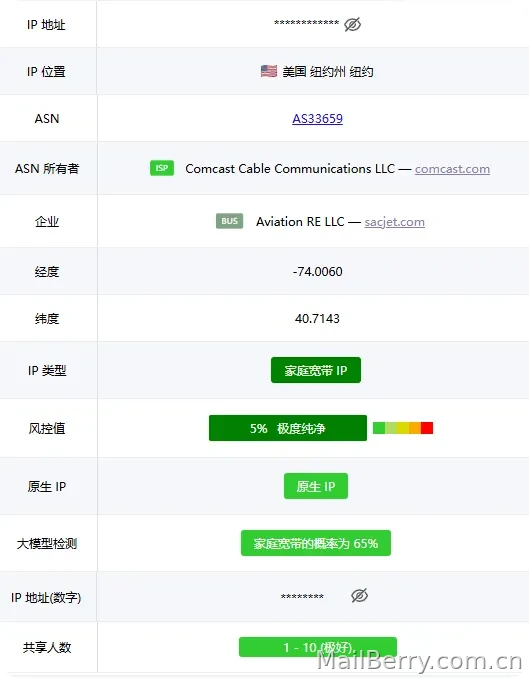Click the 5% 极度纯净 risk score bar
Screen dimensions: 529x678
pyautogui.click(x=288, y=428)
